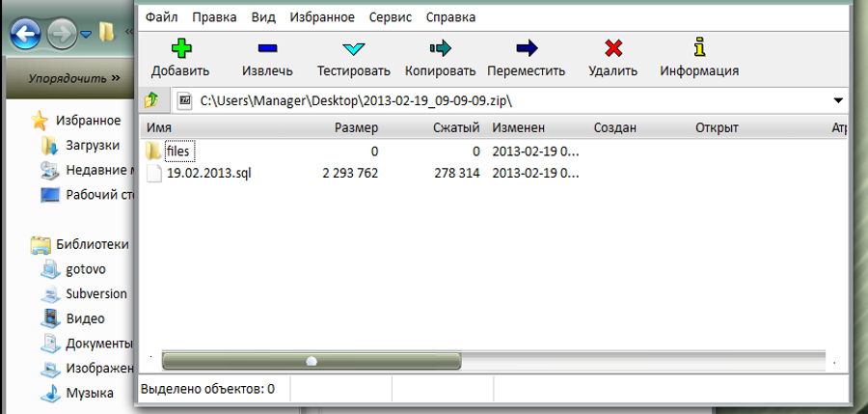Viewport: 868px width, 414px height.
Task: Open Изображения library in Explorer
Action: coord(89,368)
